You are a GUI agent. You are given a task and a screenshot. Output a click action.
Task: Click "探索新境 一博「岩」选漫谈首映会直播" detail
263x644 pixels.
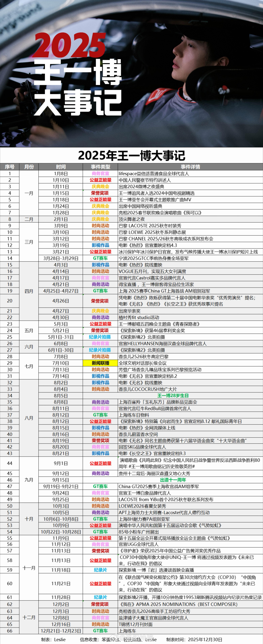tap(156, 570)
